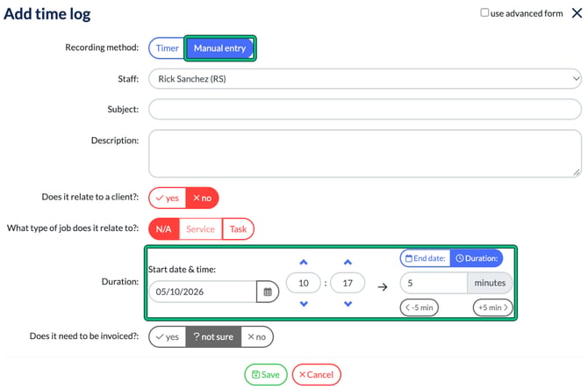The image size is (588, 390).
Task: Switch recording method to Timer
Action: 167,48
